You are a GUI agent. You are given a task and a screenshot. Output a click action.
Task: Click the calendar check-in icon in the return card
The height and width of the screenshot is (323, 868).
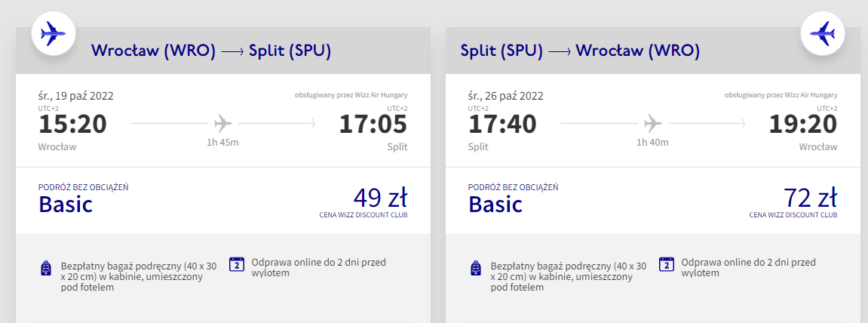pyautogui.click(x=667, y=264)
